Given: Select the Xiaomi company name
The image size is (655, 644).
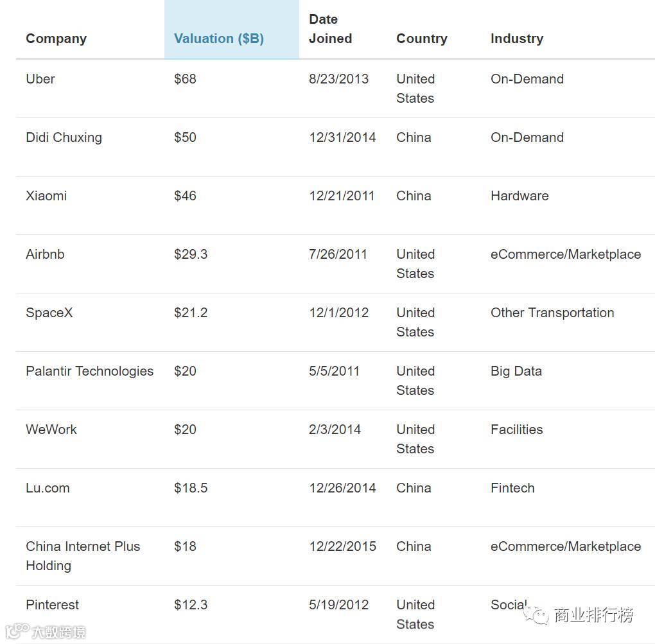Looking at the screenshot, I should pos(46,196).
